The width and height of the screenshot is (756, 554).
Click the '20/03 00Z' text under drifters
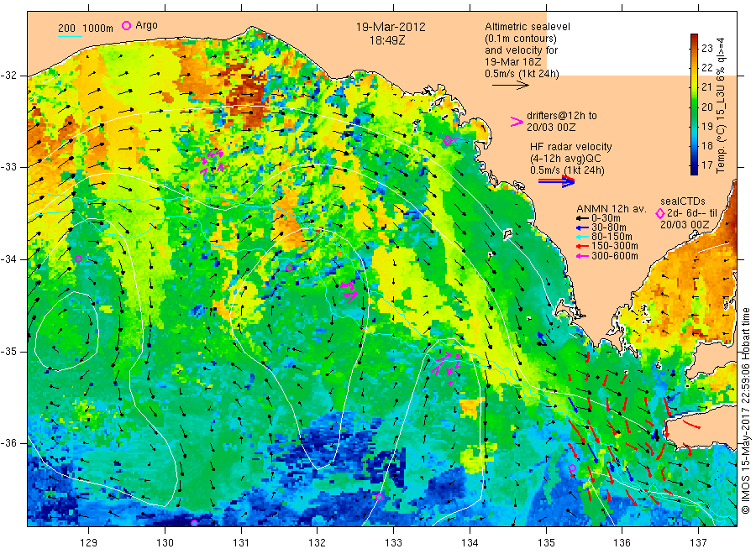click(551, 128)
